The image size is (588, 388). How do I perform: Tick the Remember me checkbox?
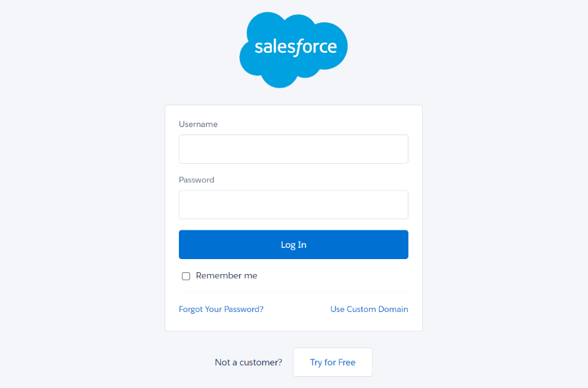point(186,276)
